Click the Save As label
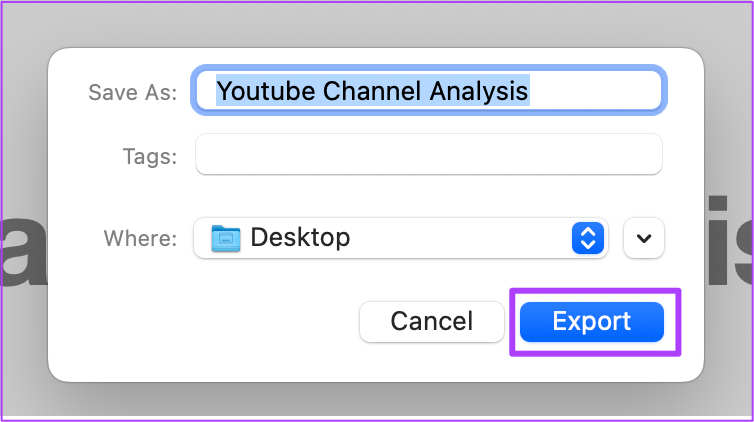 [x=133, y=92]
